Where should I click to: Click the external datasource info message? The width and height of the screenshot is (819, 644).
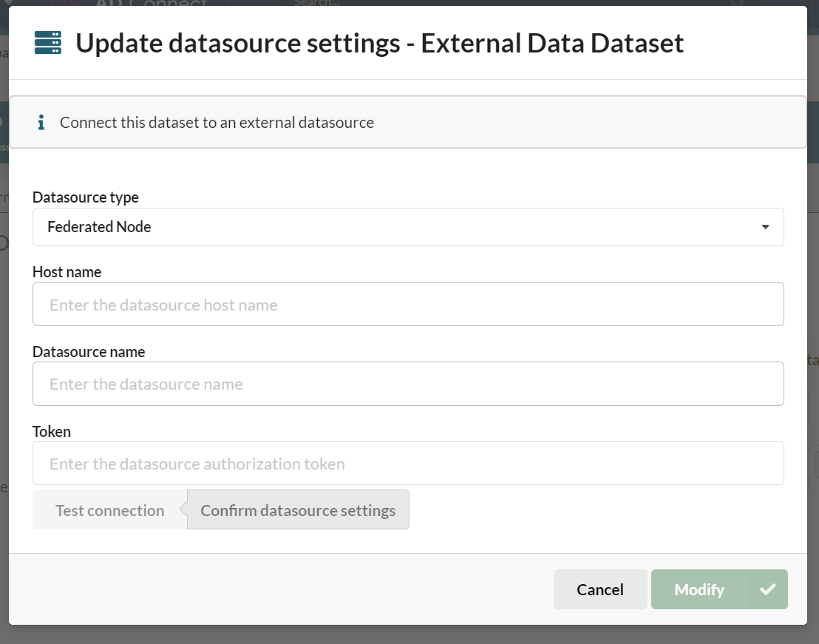pos(217,123)
